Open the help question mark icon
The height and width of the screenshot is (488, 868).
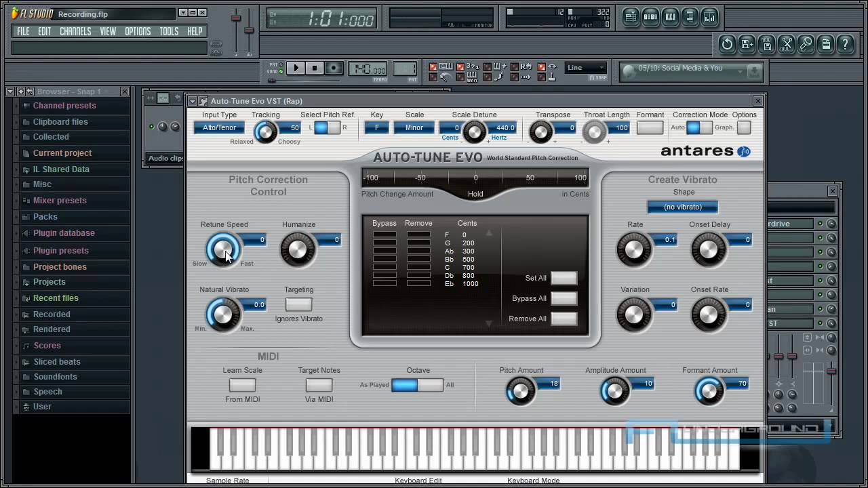coord(846,44)
